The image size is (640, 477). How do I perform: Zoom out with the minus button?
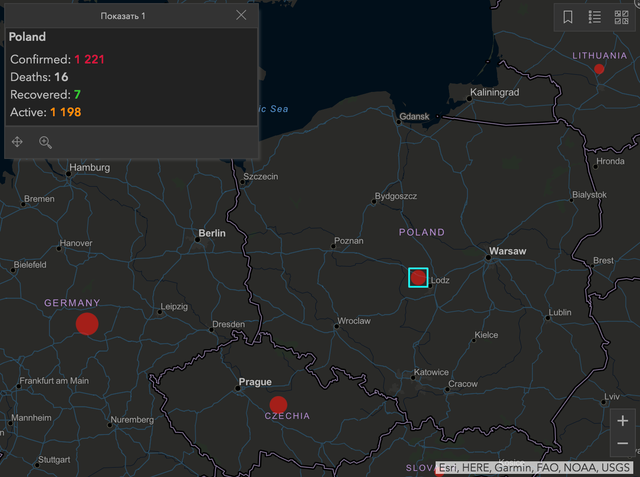(x=623, y=443)
